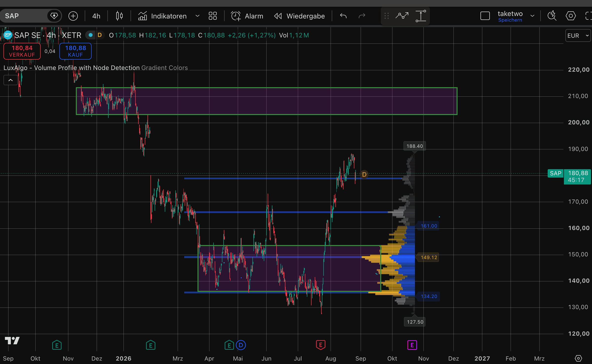Grab the floating toolbar drag handle

coord(387,16)
